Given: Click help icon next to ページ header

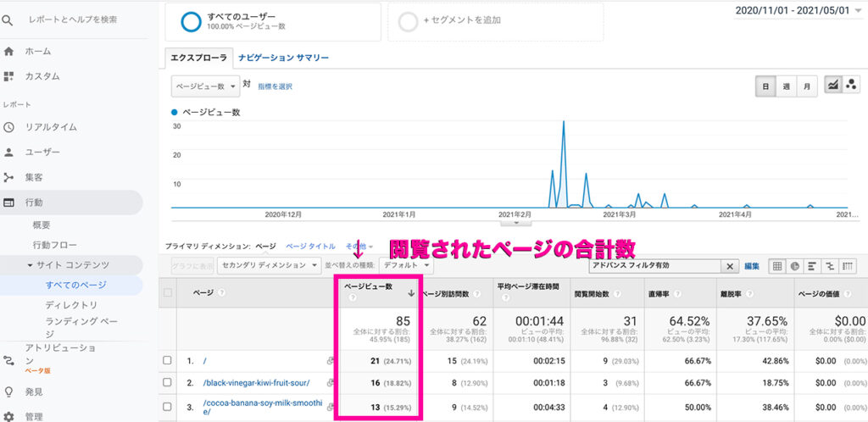Looking at the screenshot, I should [x=221, y=292].
